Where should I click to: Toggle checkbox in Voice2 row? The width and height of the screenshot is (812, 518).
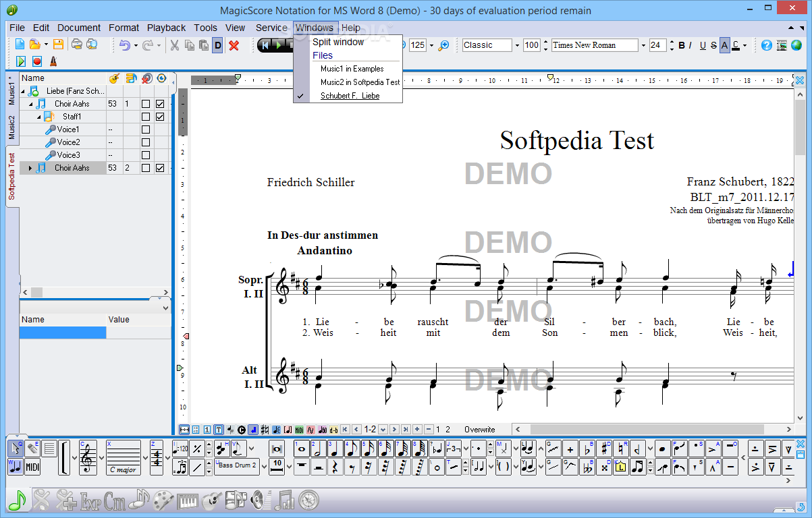[145, 142]
